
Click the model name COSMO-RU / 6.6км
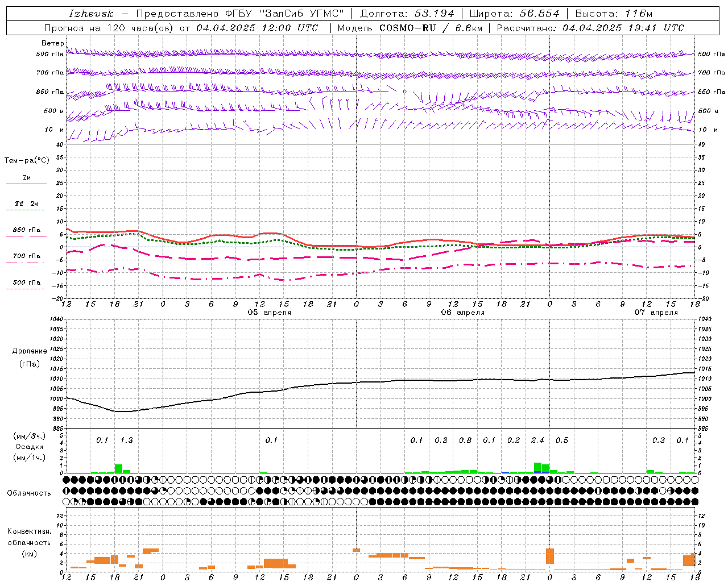coord(431,28)
